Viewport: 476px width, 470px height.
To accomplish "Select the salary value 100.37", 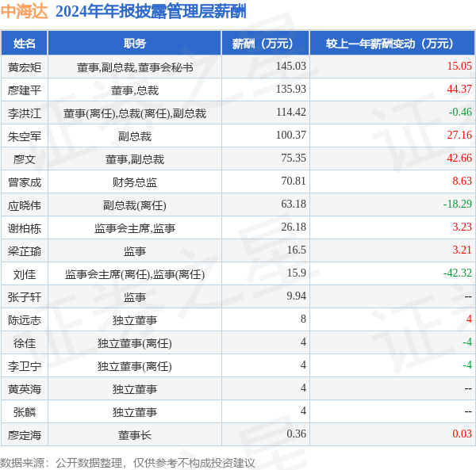I will 291,136.
